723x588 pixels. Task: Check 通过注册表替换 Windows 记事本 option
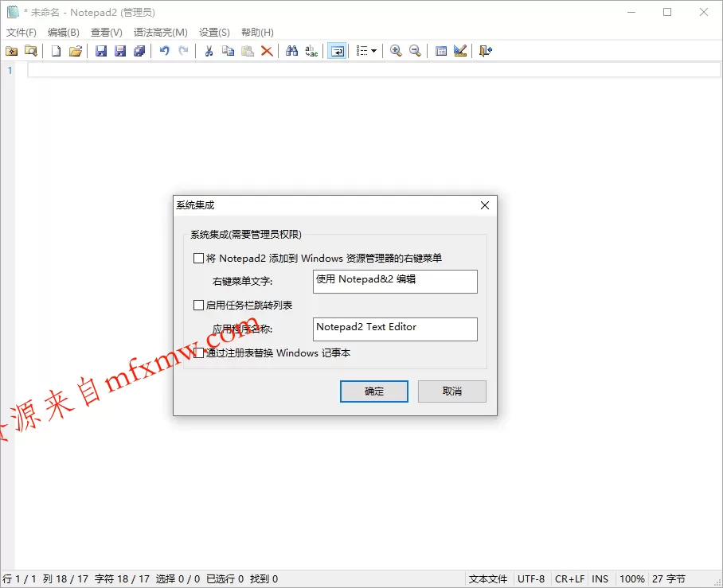(198, 353)
